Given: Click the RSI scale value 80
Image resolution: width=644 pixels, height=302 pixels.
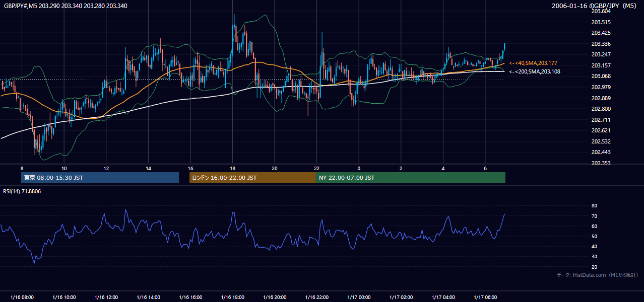Looking at the screenshot, I should tap(594, 206).
